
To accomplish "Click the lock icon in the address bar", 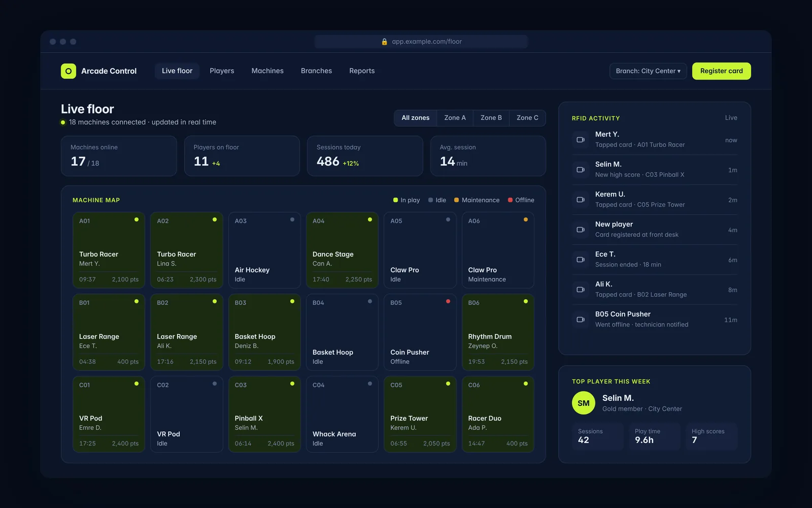I will point(385,42).
